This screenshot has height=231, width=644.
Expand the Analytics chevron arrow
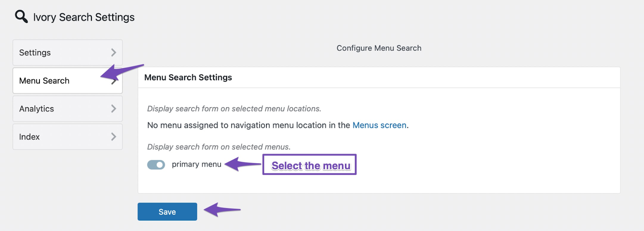point(114,108)
